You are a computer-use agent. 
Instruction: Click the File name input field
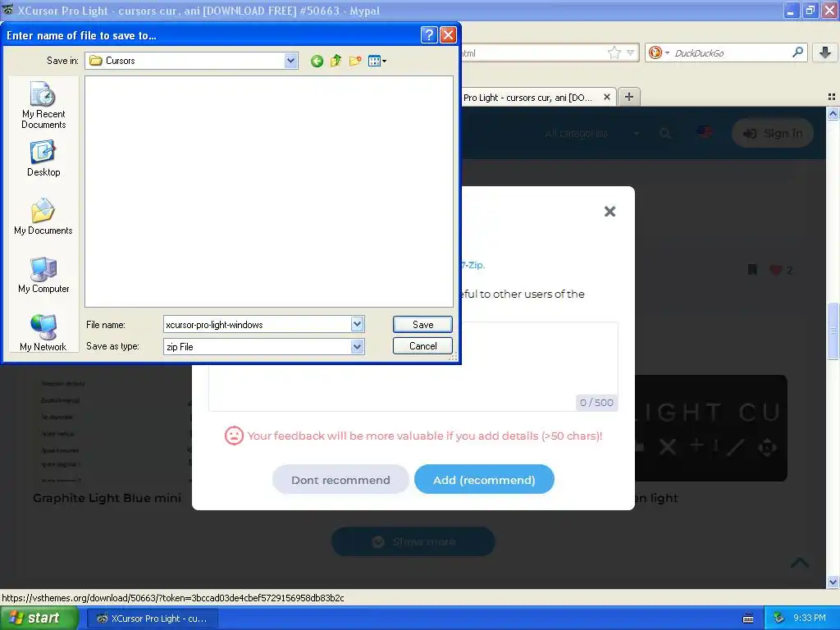click(257, 325)
